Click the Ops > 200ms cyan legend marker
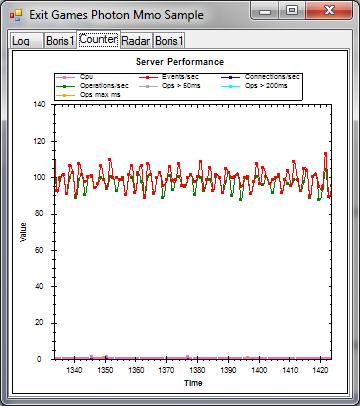The image size is (360, 406). pos(231,86)
